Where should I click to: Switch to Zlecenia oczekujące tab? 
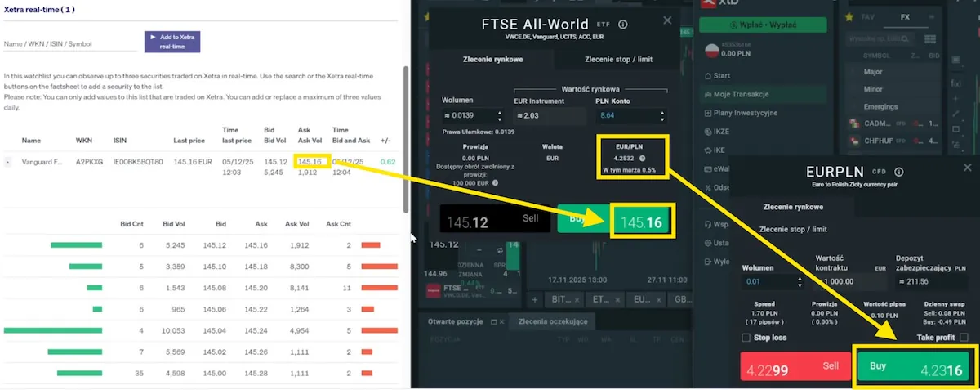tap(552, 321)
